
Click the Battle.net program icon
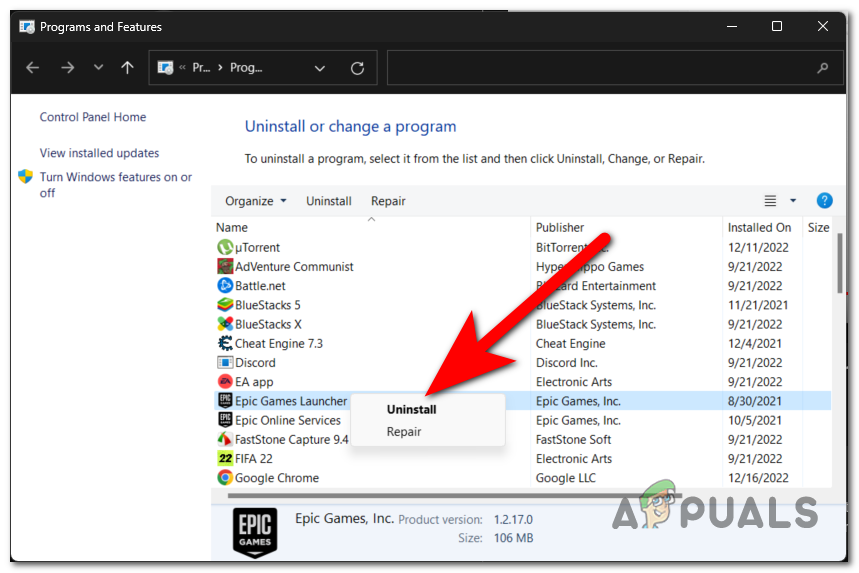[x=225, y=286]
